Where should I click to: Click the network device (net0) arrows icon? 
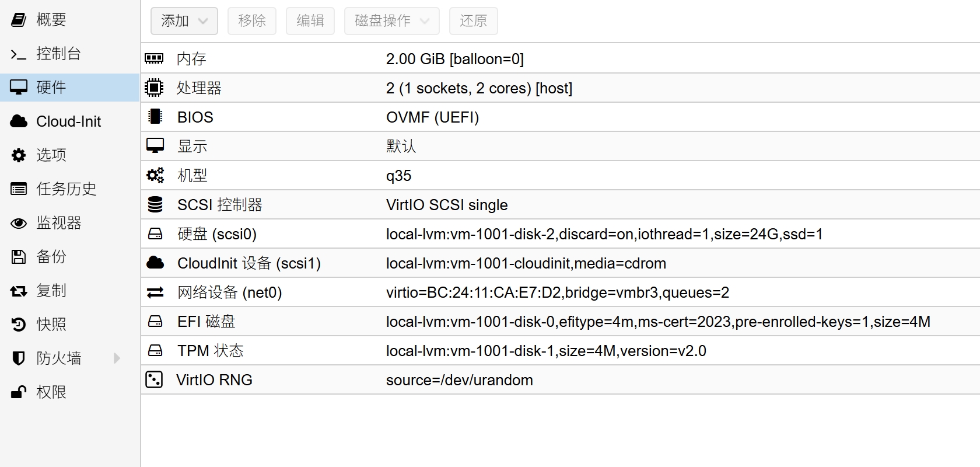[155, 292]
